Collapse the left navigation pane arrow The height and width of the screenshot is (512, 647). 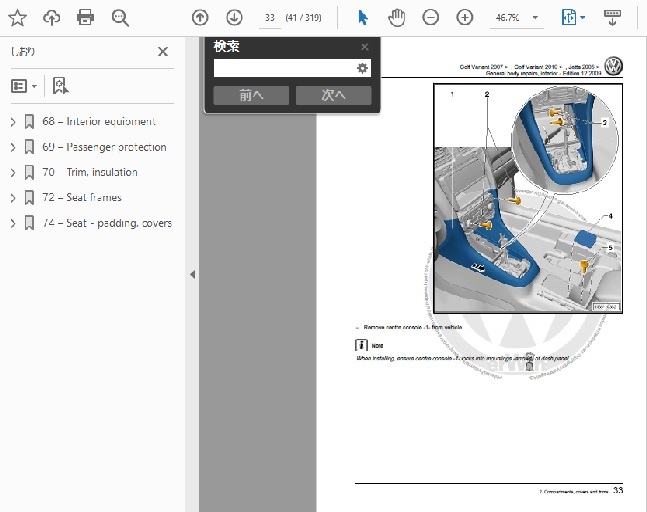tap(192, 274)
